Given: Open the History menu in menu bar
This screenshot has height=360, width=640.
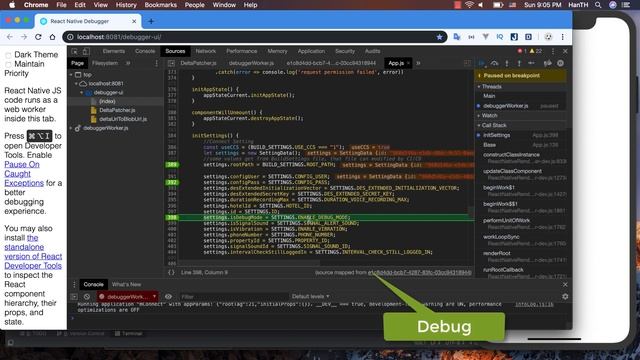Looking at the screenshot, I should (126, 5).
